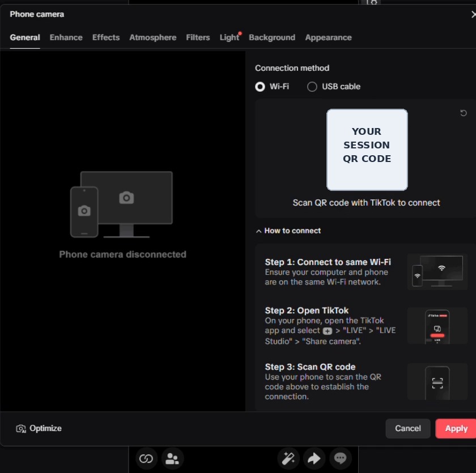
Task: Click 'Scan QR code with TikTok to connect'
Action: [366, 203]
